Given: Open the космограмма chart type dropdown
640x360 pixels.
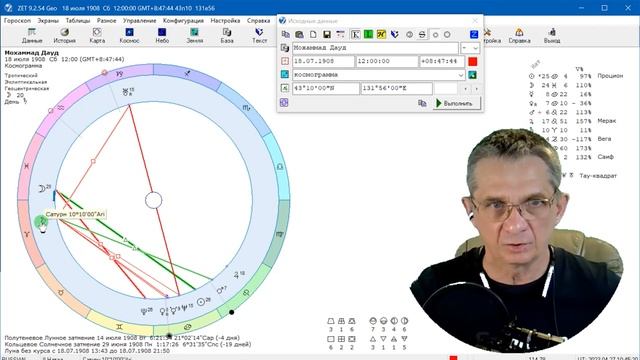Looking at the screenshot, I should pyautogui.click(x=461, y=75).
